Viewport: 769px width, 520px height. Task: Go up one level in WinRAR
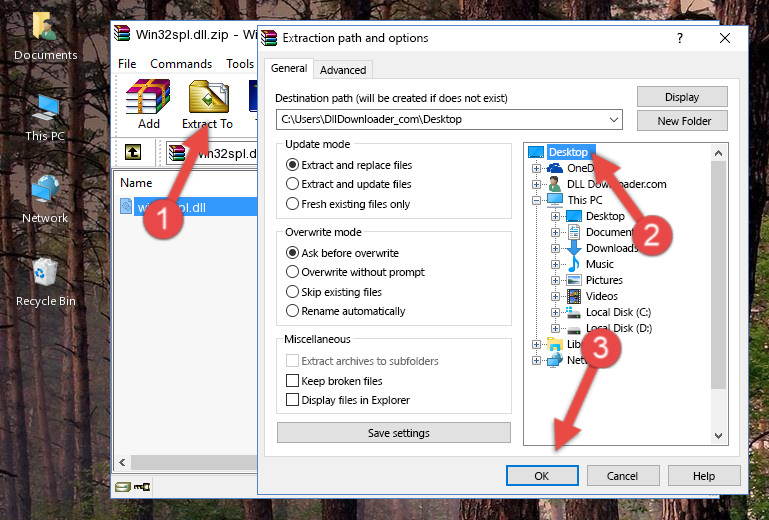[133, 152]
